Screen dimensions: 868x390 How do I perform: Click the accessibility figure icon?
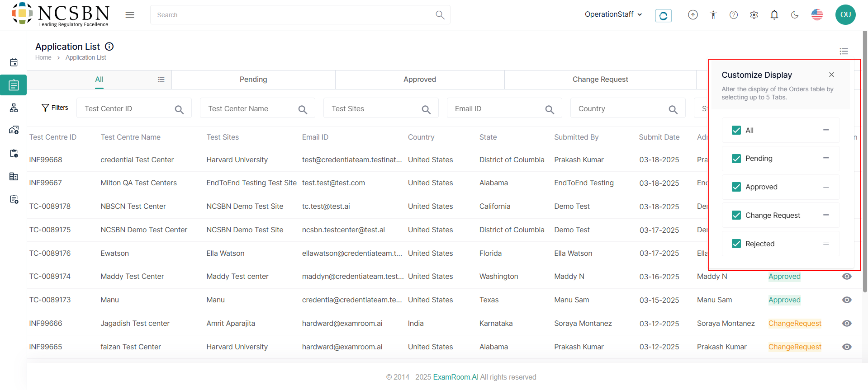pyautogui.click(x=713, y=15)
